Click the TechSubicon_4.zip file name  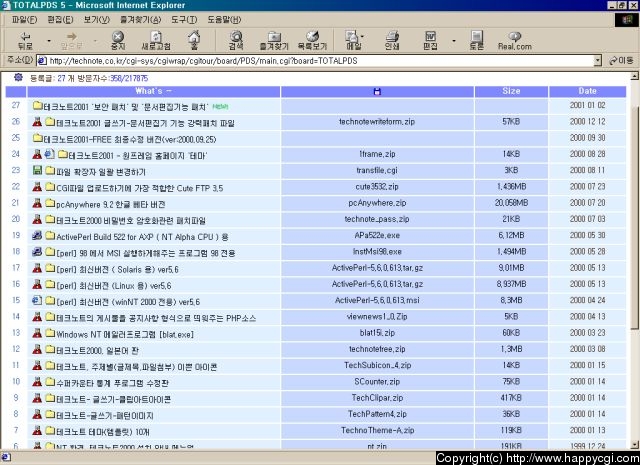(378, 365)
